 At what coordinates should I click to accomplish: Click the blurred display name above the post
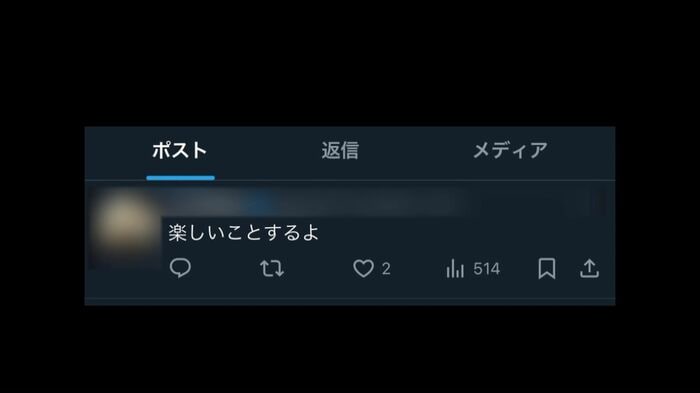tap(204, 202)
